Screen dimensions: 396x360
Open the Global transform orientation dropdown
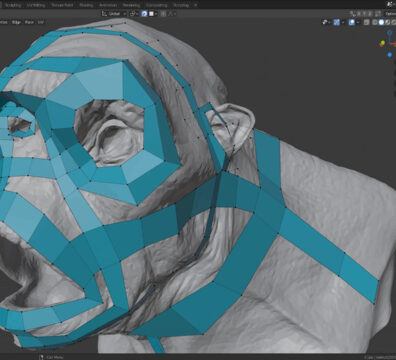[x=114, y=14]
